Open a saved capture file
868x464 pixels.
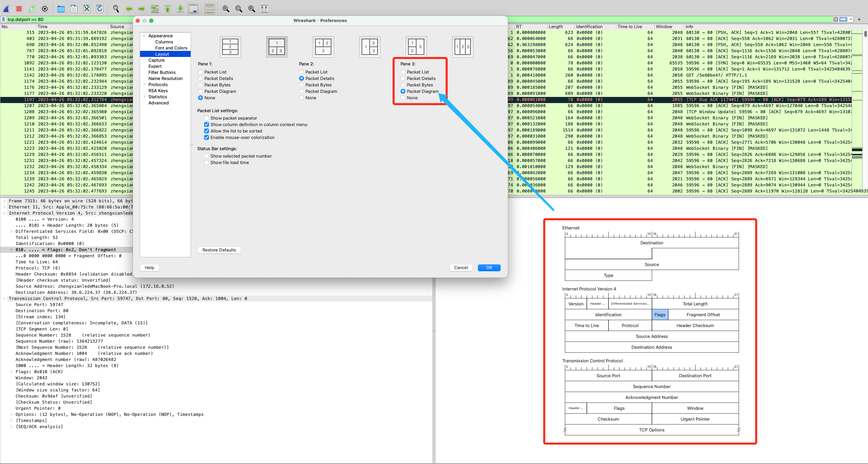[x=61, y=8]
